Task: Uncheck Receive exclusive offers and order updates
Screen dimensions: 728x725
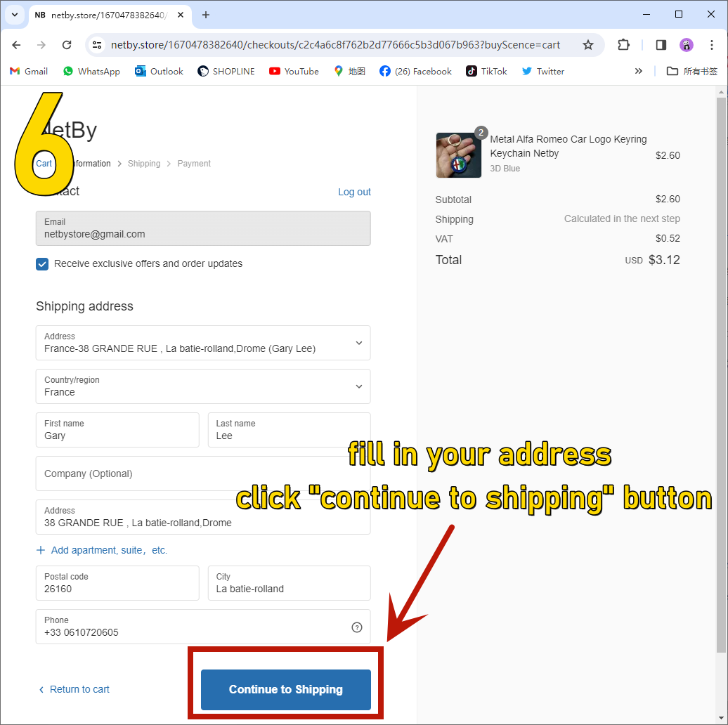Action: pos(42,264)
